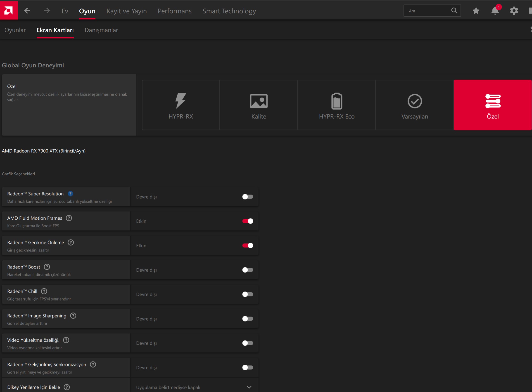
Task: Disable Radeon Gecikme Önleme toggle
Action: tap(248, 246)
